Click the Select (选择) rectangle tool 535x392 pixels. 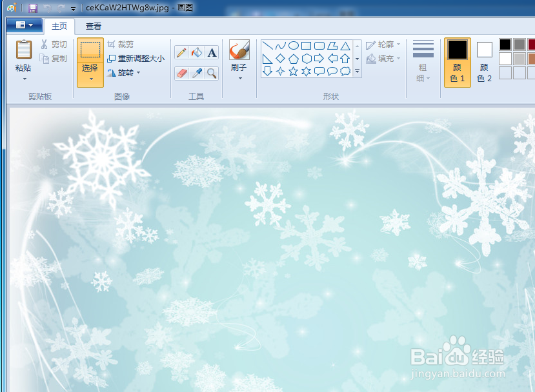click(x=90, y=50)
